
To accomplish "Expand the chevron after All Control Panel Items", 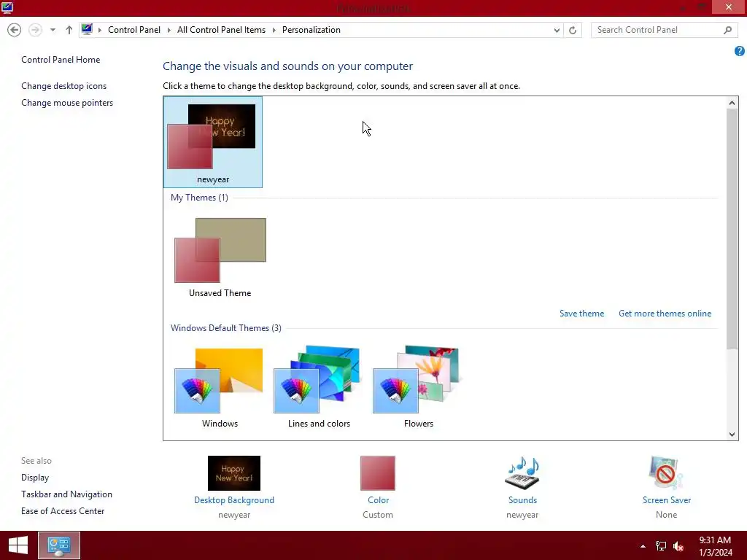I will point(274,30).
